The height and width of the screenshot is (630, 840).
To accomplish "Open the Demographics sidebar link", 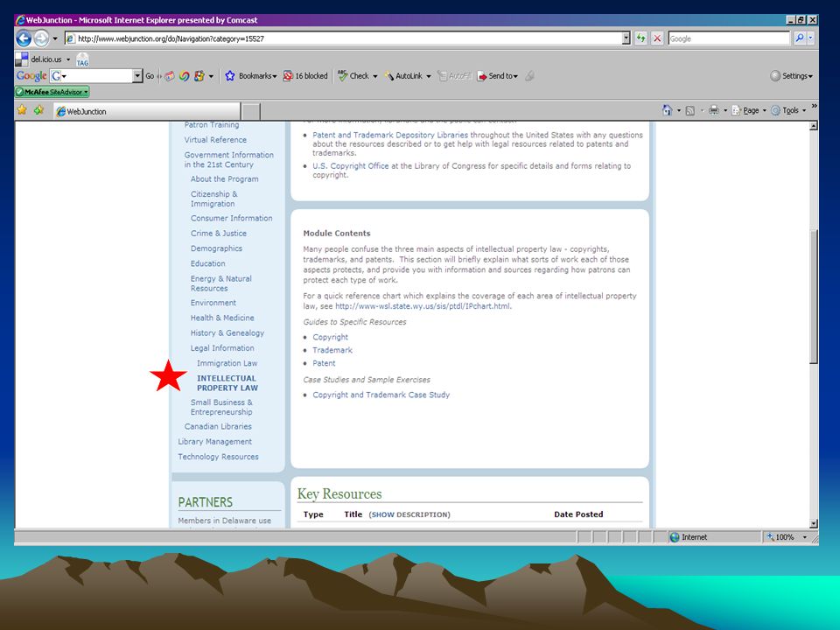I will pos(216,248).
